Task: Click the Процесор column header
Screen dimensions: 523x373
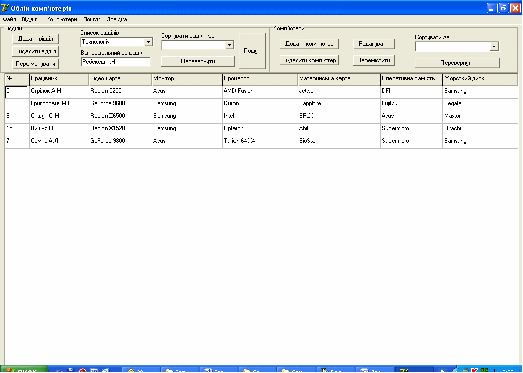Action: pos(260,79)
